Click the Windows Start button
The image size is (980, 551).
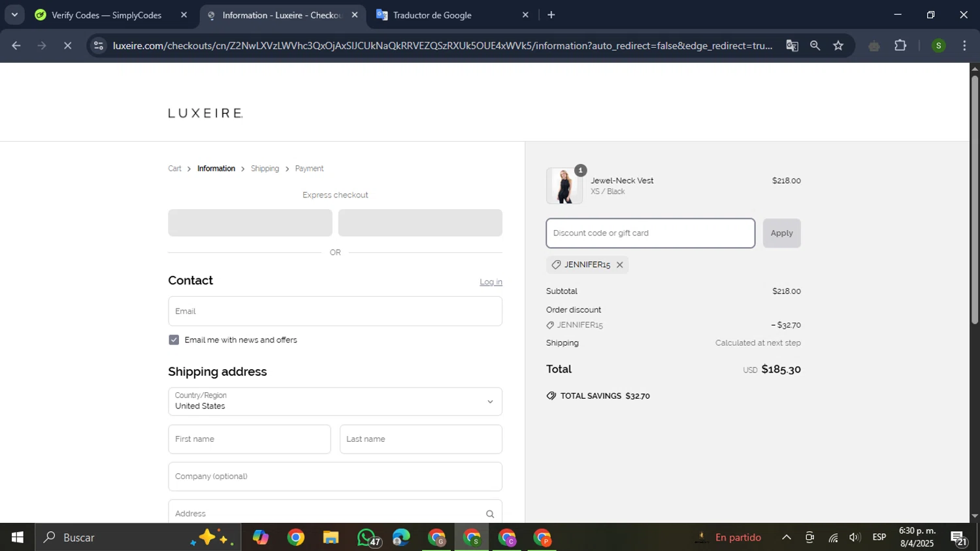click(17, 537)
